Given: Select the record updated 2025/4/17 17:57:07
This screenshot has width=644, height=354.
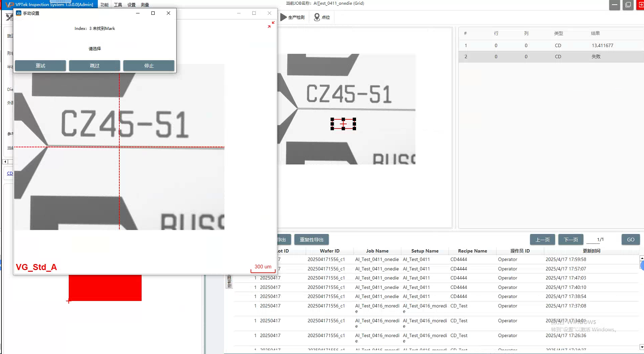Looking at the screenshot, I should click(x=436, y=269).
